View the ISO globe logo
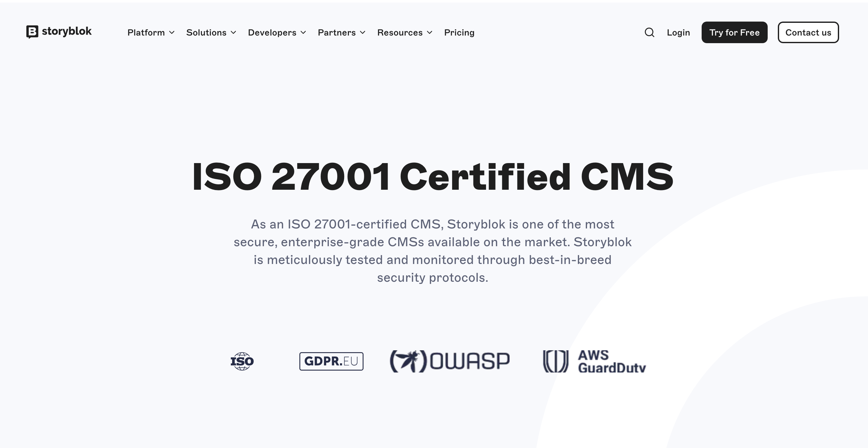Screen dimensions: 868x448 (242, 361)
